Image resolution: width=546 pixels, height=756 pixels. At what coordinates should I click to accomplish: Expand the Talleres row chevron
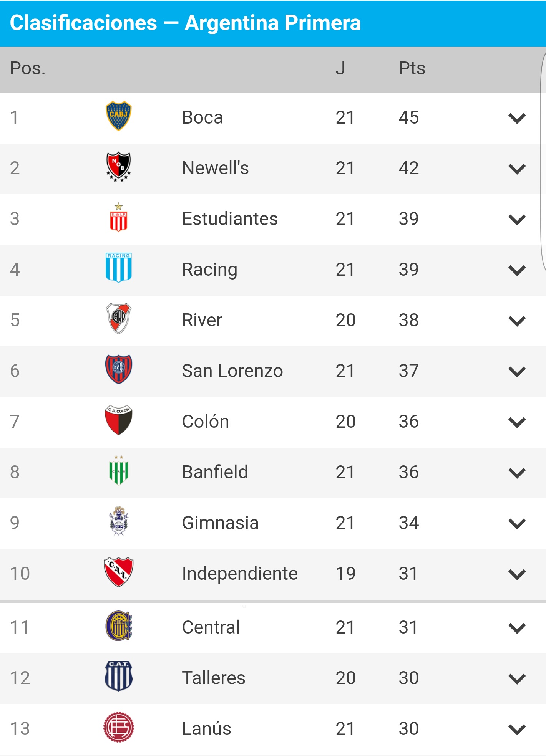pyautogui.click(x=517, y=679)
